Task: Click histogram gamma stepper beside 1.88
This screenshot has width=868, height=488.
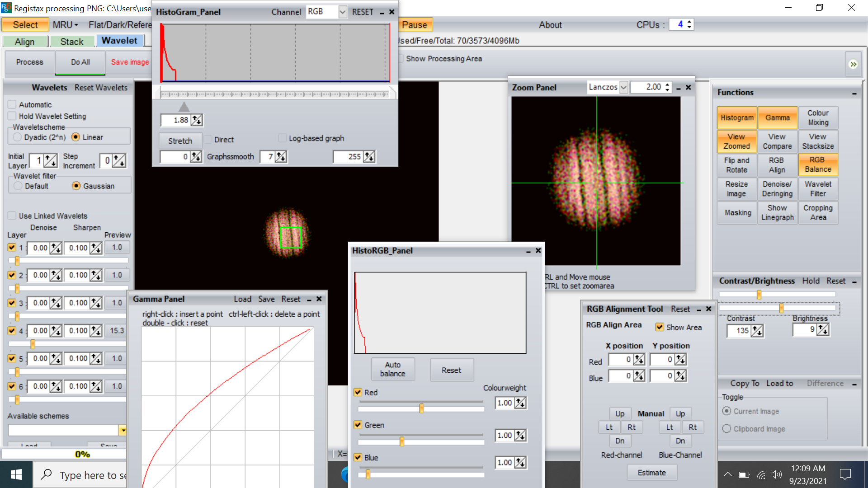Action: (x=197, y=120)
